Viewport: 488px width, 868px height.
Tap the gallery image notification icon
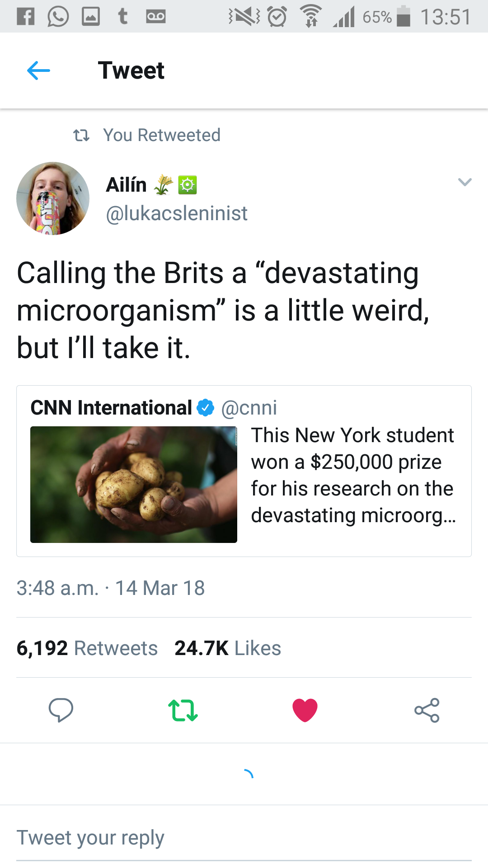point(91,17)
